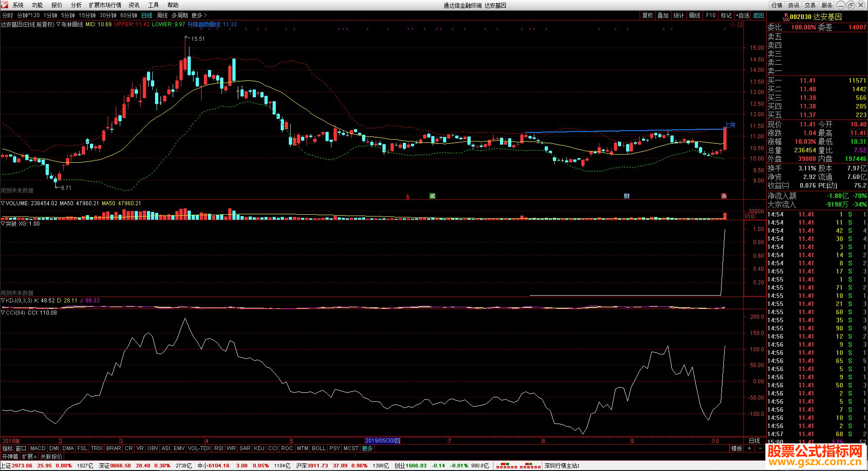Expand the 更多 timeframe options in period bar
This screenshot has height=471, width=868.
pyautogui.click(x=199, y=15)
